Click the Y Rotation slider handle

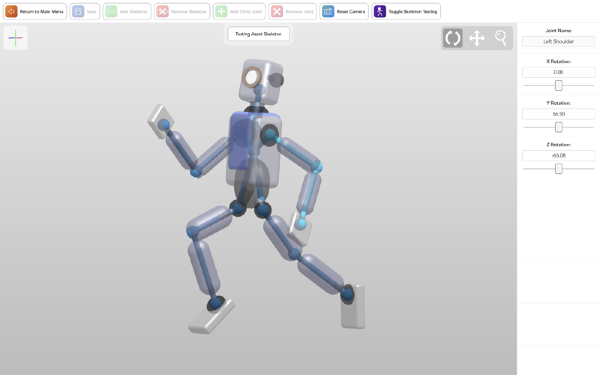coord(559,127)
